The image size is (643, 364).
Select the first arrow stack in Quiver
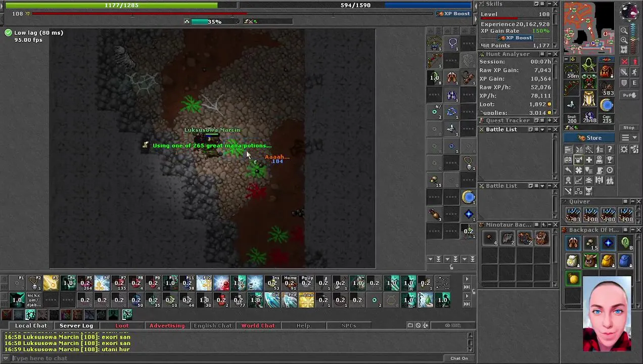tap(573, 215)
